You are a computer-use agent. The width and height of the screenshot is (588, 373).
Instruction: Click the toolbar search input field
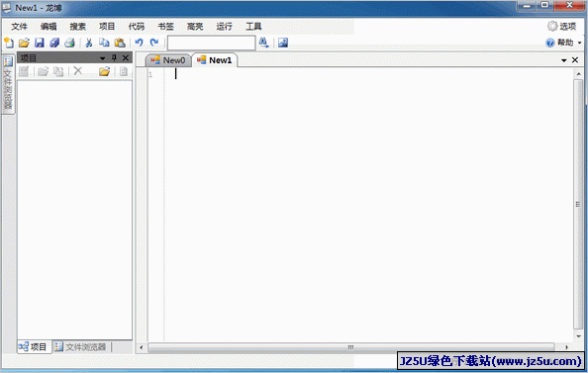click(x=211, y=43)
